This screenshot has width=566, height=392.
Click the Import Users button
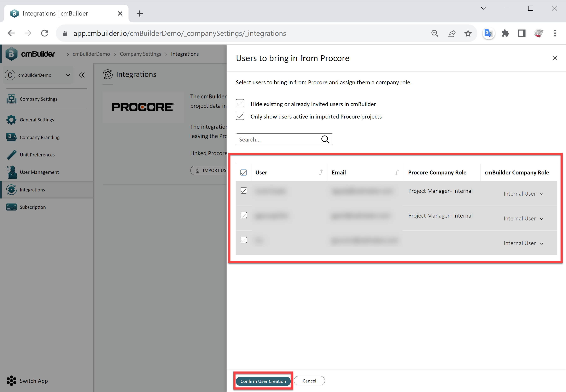pyautogui.click(x=209, y=171)
